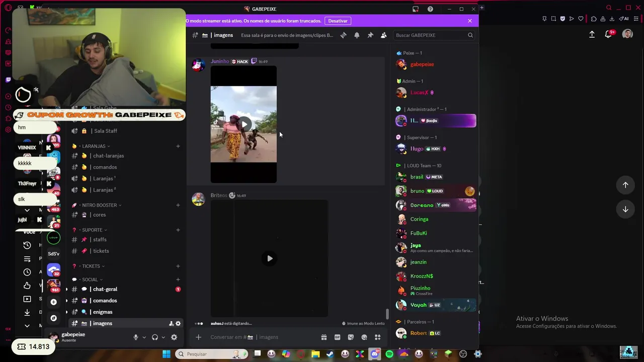Click the heart bookmark icon in browser toolbar

click(581, 19)
